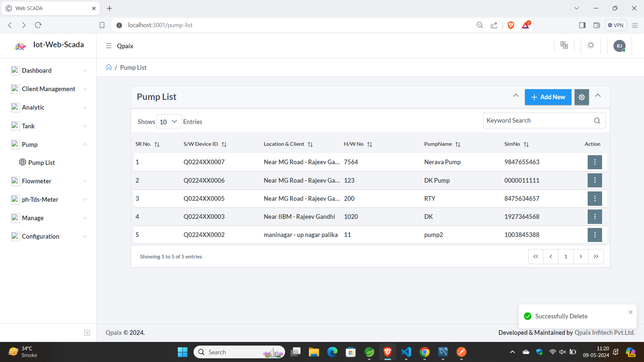Open the Shows entries count dropdown
644x362 pixels.
(x=169, y=122)
